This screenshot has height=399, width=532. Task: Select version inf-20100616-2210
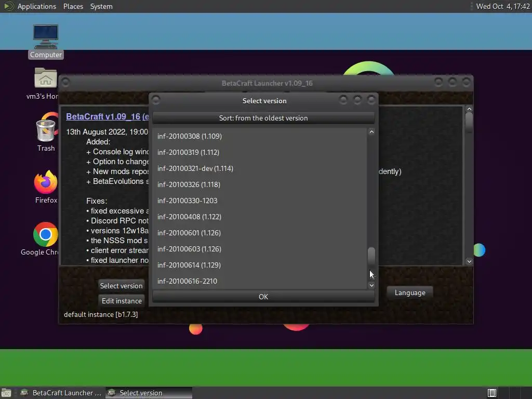pos(260,281)
